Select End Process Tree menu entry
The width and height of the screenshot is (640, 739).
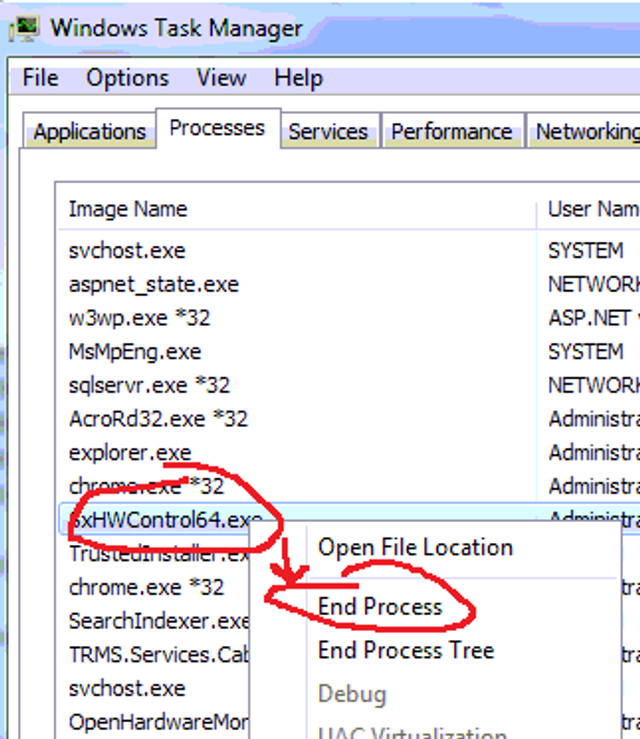[406, 650]
